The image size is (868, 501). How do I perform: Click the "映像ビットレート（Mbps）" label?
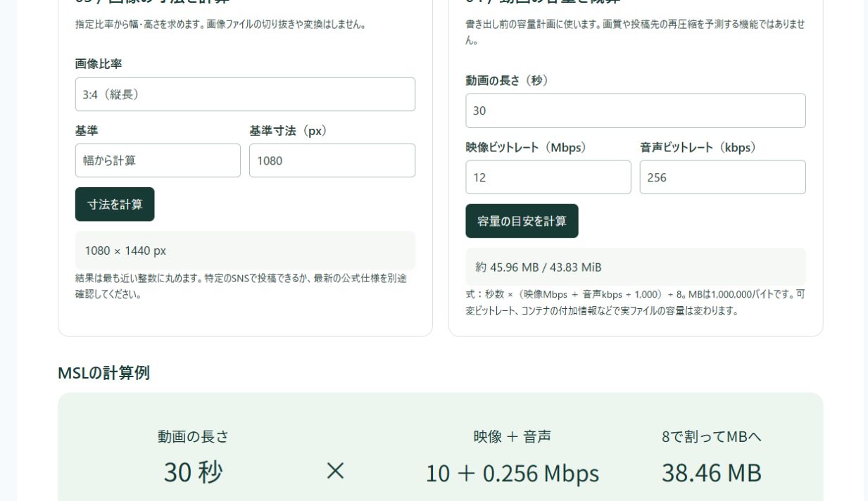[527, 148]
